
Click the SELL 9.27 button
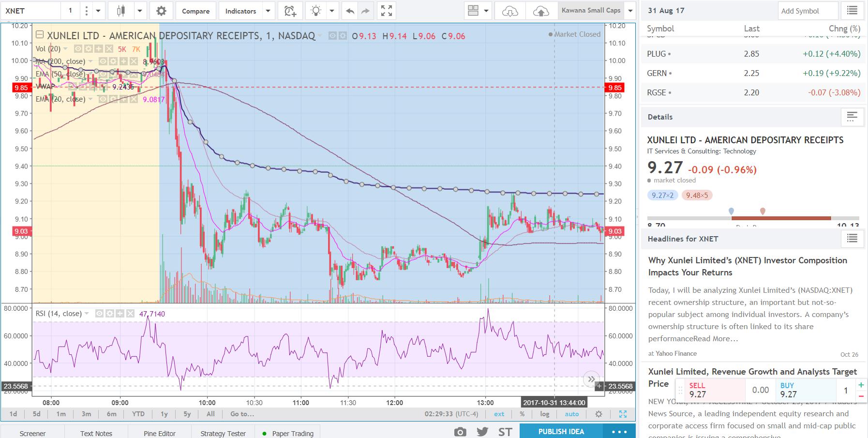click(x=715, y=390)
